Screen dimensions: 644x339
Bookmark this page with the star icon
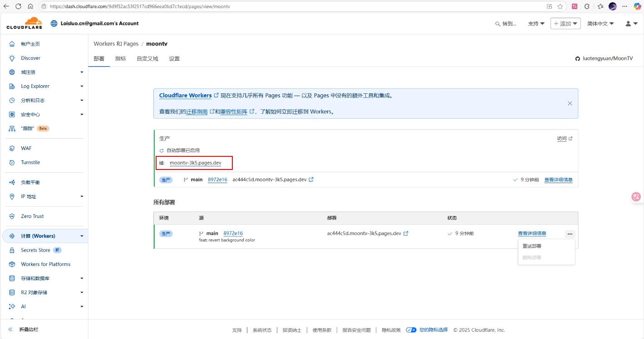560,6
